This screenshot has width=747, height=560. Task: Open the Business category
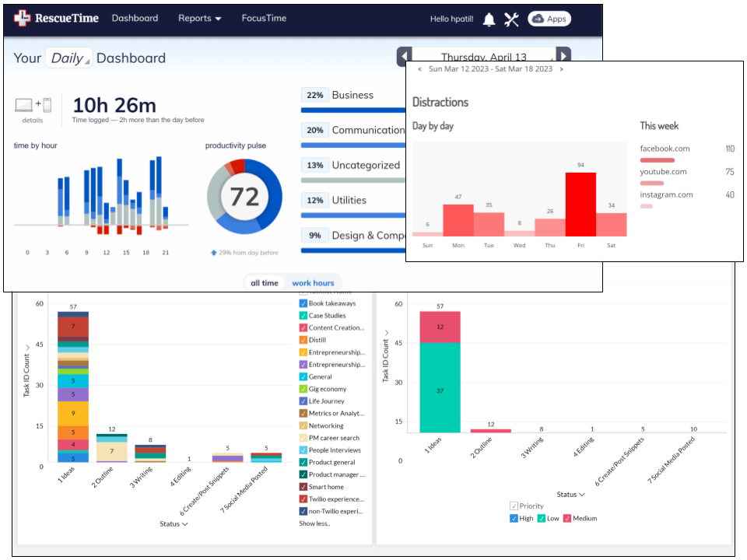pos(352,95)
